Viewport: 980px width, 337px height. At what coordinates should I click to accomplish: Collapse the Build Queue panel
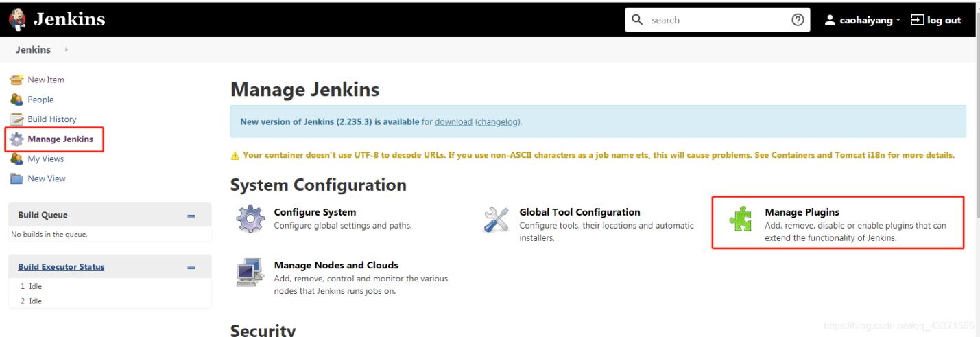(191, 216)
